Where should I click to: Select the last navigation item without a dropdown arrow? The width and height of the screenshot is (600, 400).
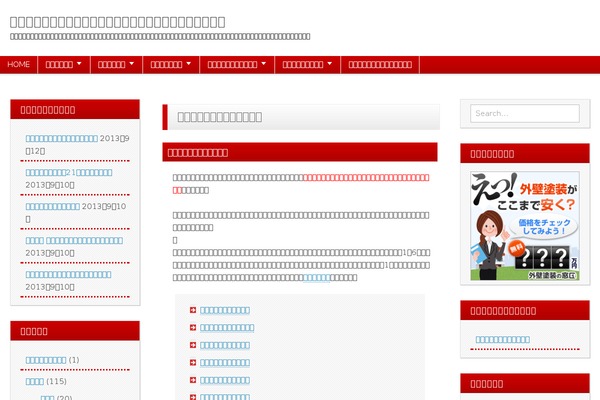tap(380, 64)
